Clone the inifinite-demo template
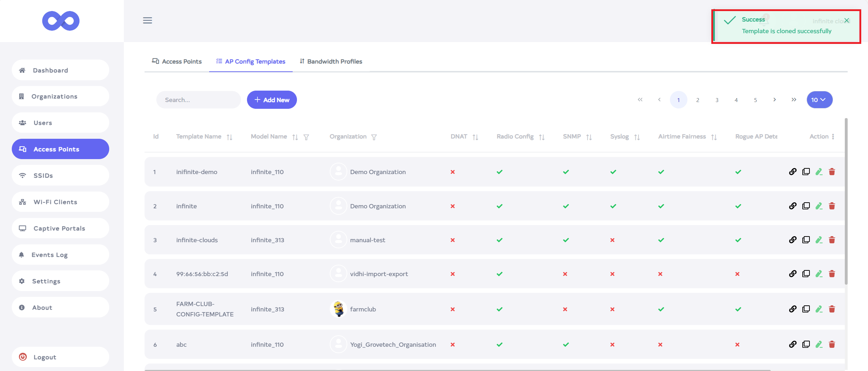Image resolution: width=868 pixels, height=371 pixels. (x=806, y=172)
